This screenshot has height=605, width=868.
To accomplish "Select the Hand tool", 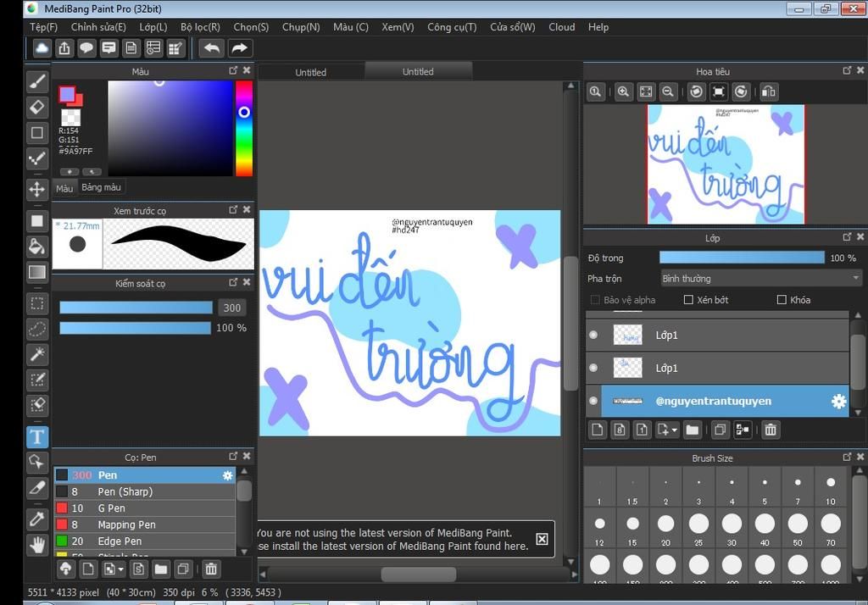I will [37, 545].
